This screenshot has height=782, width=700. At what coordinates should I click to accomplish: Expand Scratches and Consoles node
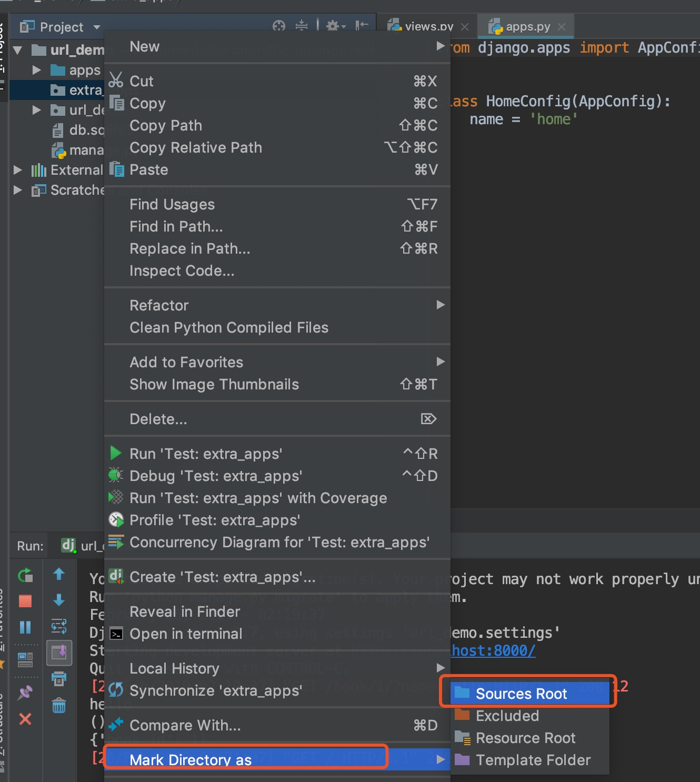coord(18,190)
